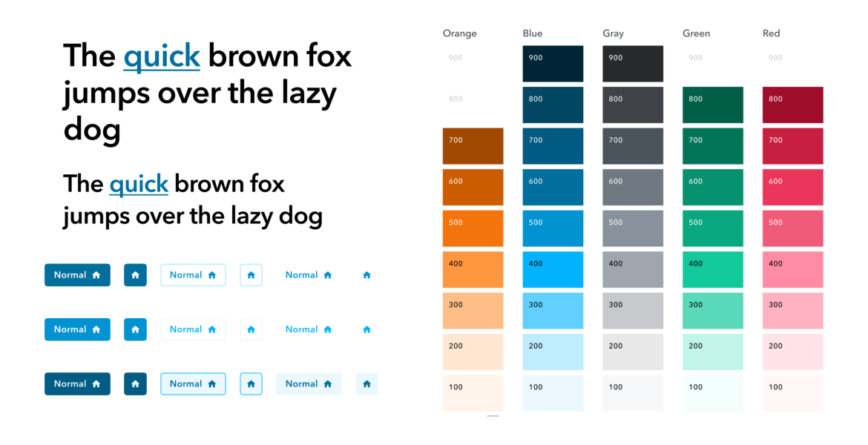
Task: Click the outlined Normal button in the top row
Action: (x=193, y=275)
